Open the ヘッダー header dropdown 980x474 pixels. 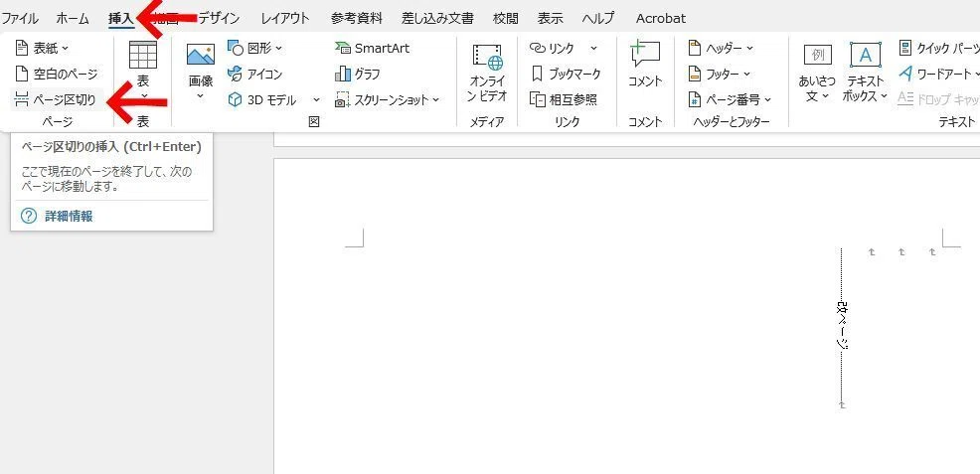pyautogui.click(x=721, y=48)
